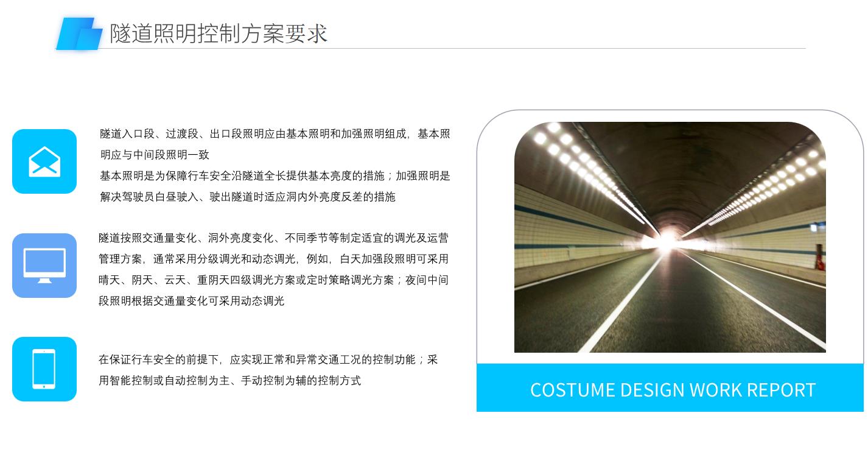Select the blue parallelogram logo beside title
Image resolution: width=868 pixels, height=466 pixels.
(x=80, y=34)
